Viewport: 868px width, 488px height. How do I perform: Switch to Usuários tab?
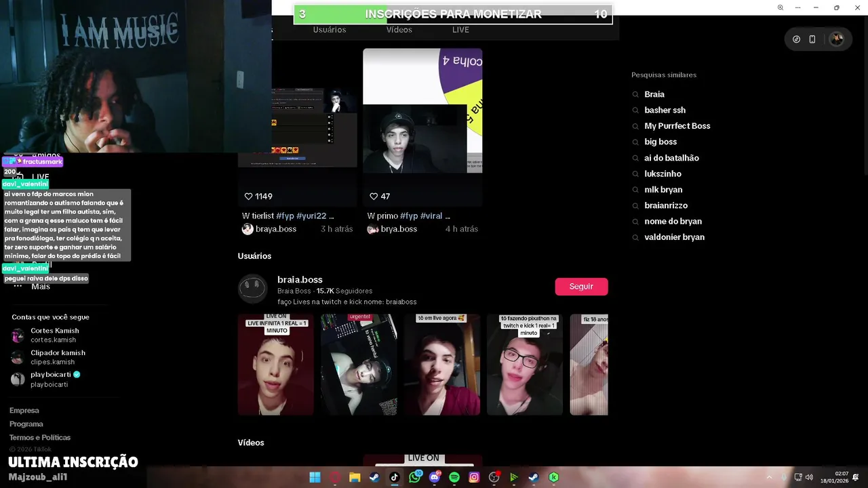330,30
